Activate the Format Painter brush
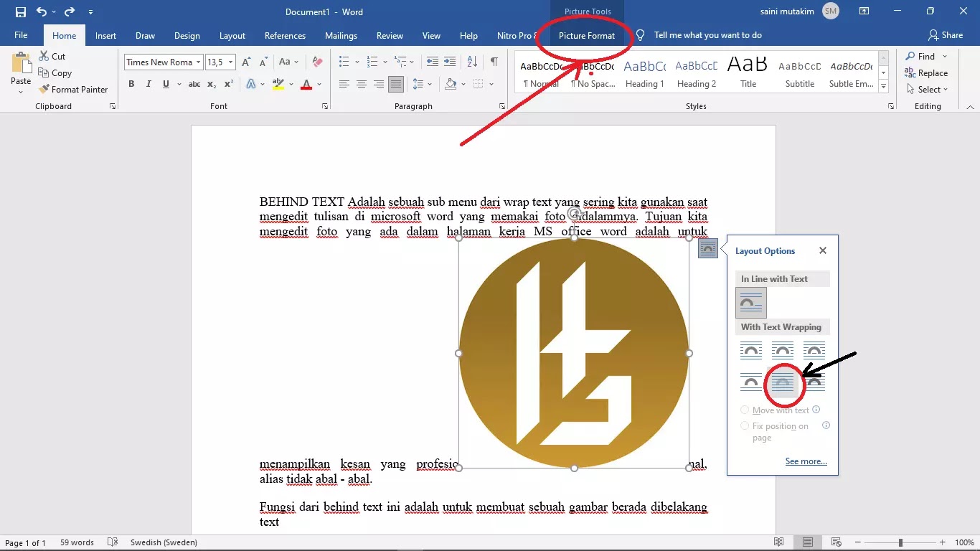 click(72, 89)
